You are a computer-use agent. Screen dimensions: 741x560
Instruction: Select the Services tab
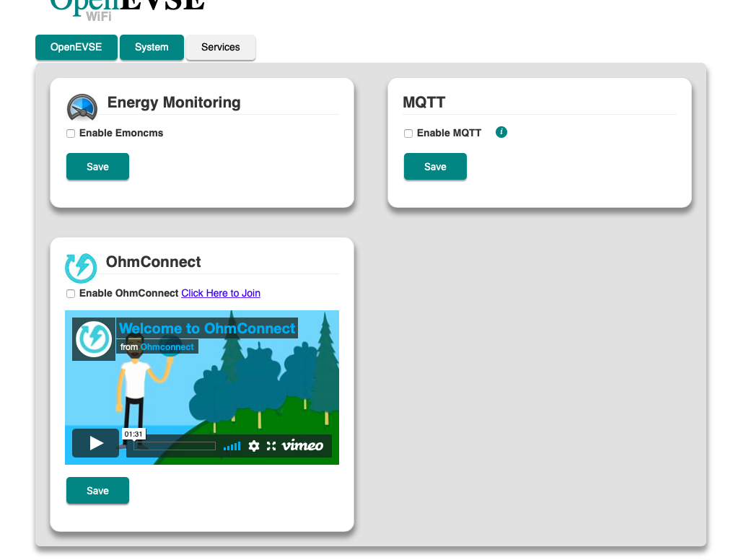point(221,47)
